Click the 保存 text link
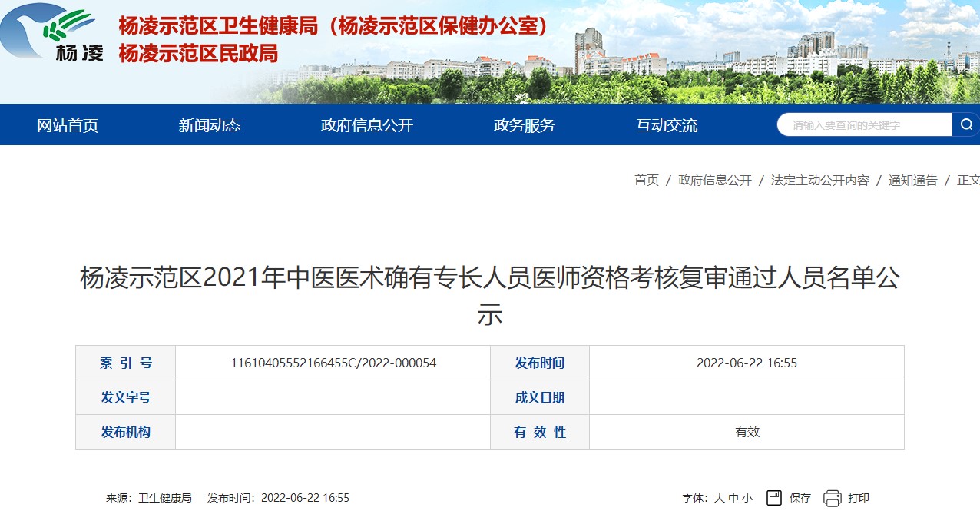The width and height of the screenshot is (980, 511). [x=800, y=498]
